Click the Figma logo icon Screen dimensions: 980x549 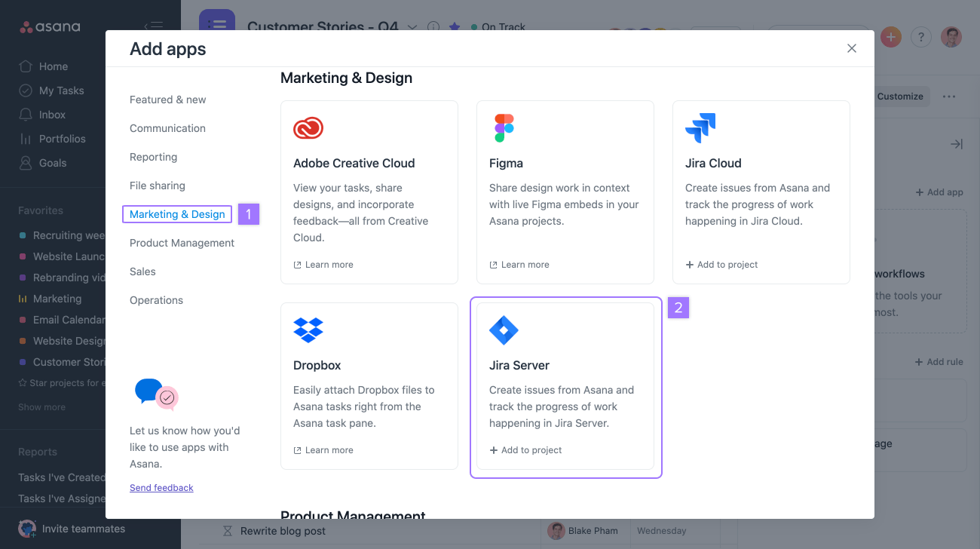pyautogui.click(x=504, y=128)
